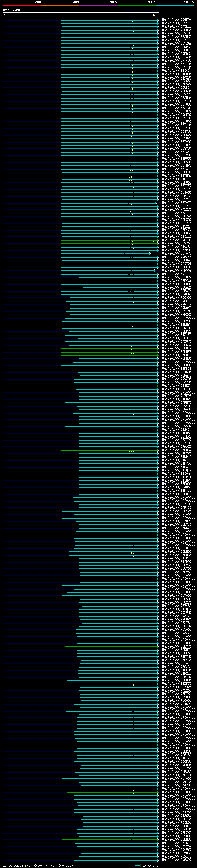The image size is (197, 868).
Task: Select the query name AV766629
Action: (11, 10)
